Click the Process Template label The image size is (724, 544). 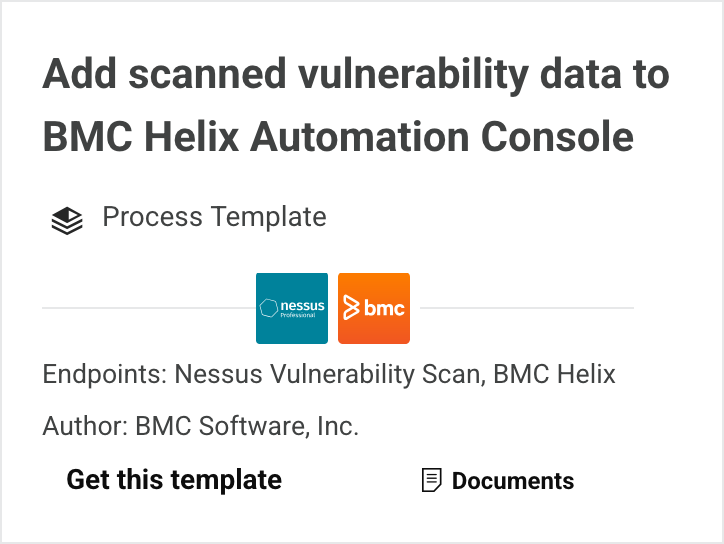tap(214, 216)
